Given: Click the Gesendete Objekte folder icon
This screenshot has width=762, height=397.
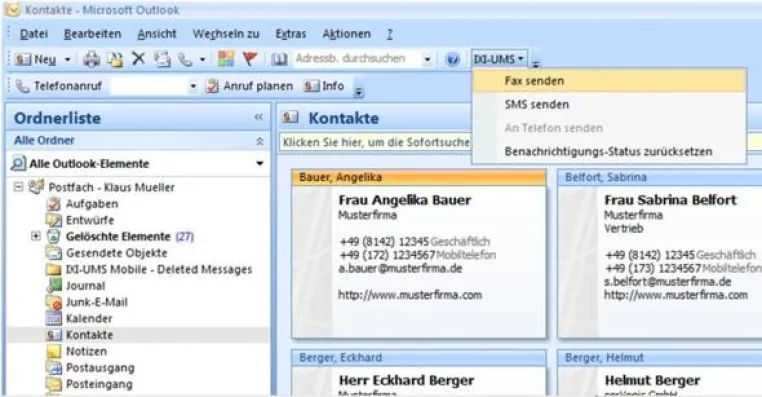Looking at the screenshot, I should click(x=53, y=253).
